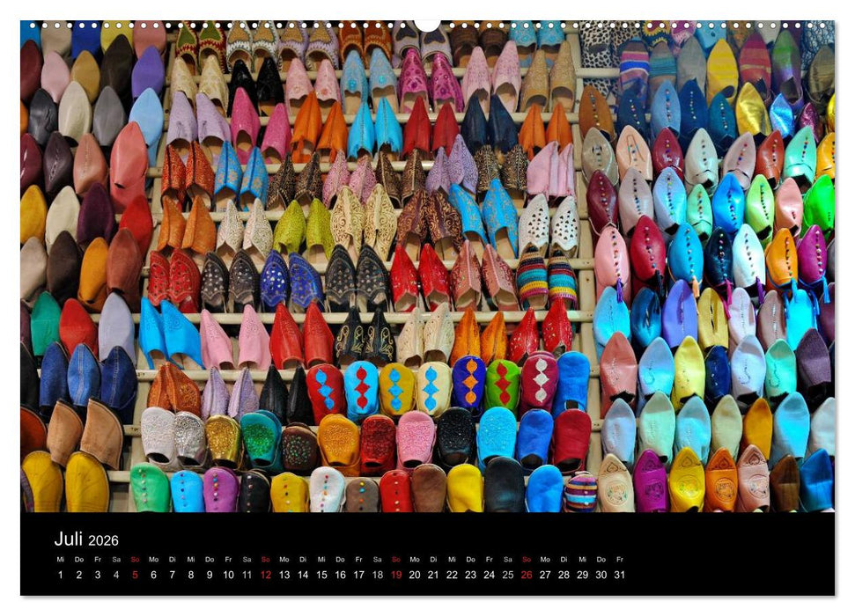Click date 20 after red Sunday 19
Viewport: 855px width, 616px height.
[x=416, y=574]
